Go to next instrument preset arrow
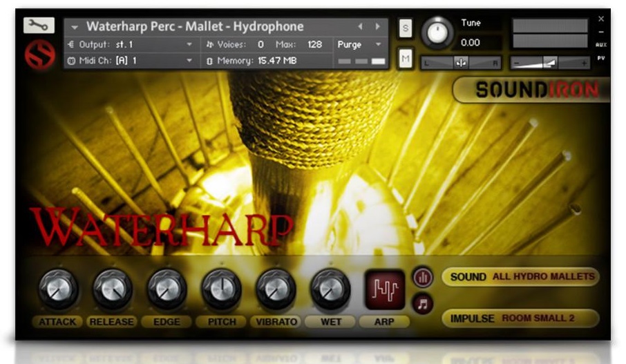This screenshot has width=626, height=364. tap(377, 27)
